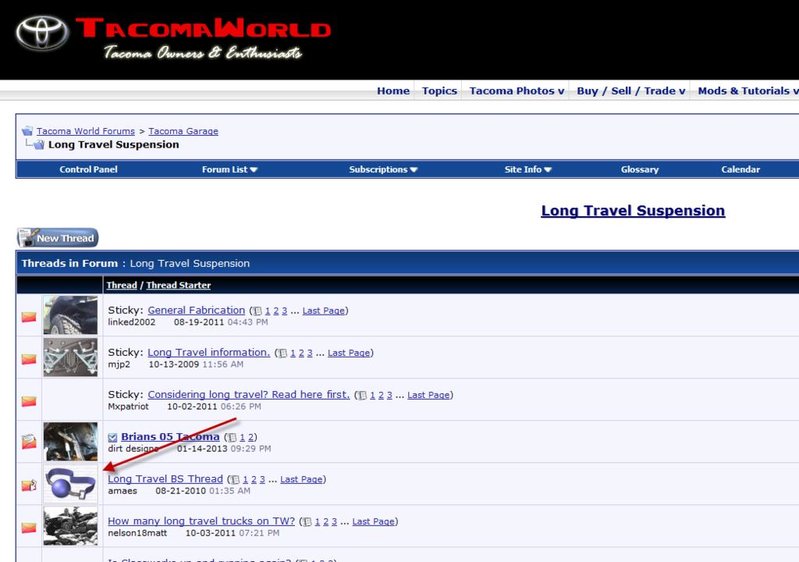
Task: Click the multi-page icon beside Considering long travel
Action: tap(362, 395)
